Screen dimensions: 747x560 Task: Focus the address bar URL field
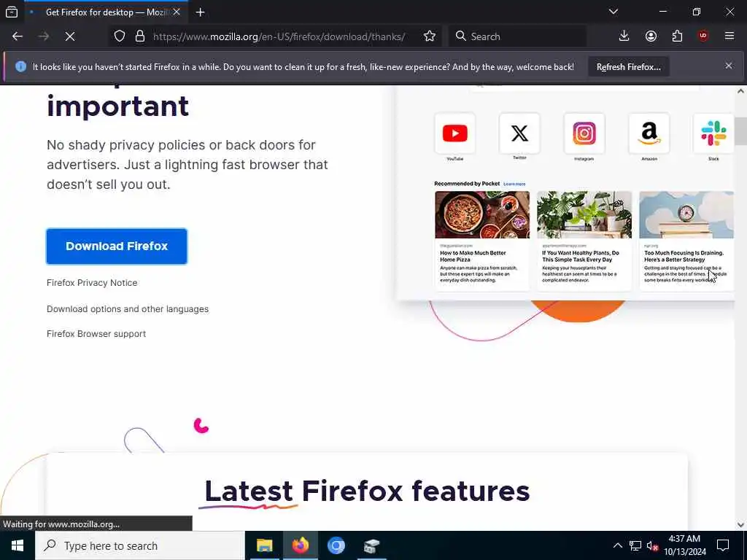click(x=279, y=36)
